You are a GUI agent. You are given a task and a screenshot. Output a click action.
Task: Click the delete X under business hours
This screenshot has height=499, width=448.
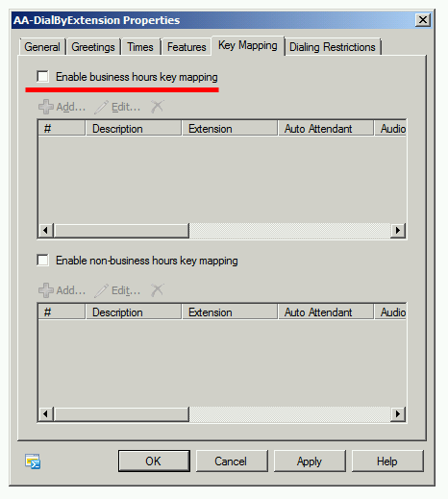[157, 107]
